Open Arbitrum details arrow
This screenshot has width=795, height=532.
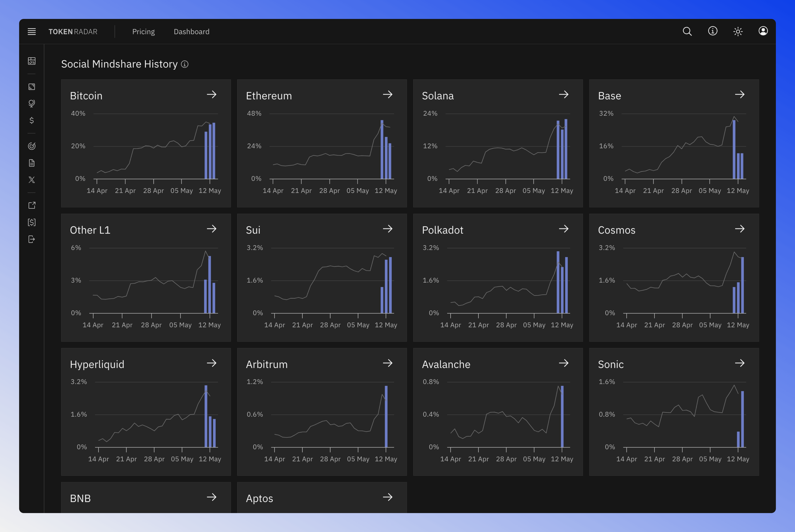point(388,363)
